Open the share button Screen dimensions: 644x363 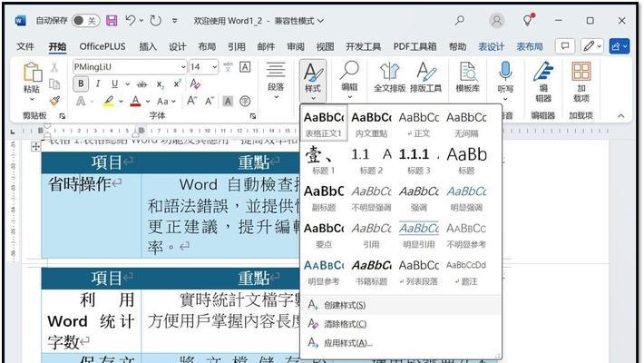pyautogui.click(x=620, y=46)
